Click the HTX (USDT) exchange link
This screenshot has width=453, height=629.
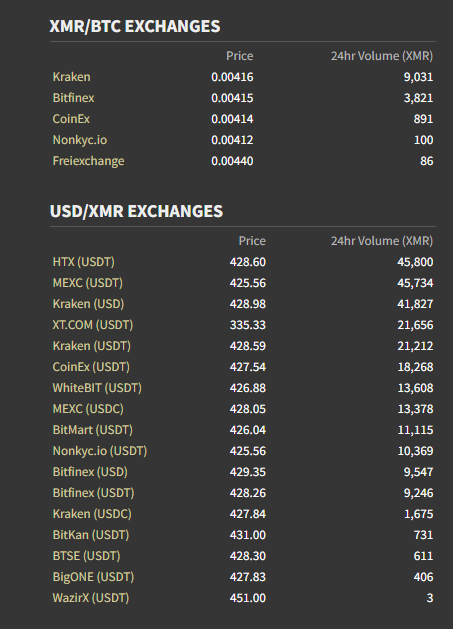[83, 262]
